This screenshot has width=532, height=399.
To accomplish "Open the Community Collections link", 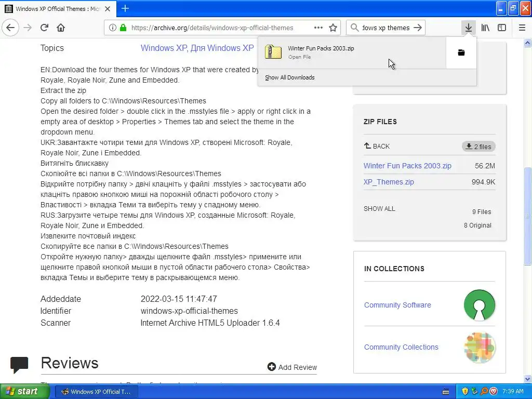I will [x=401, y=347].
